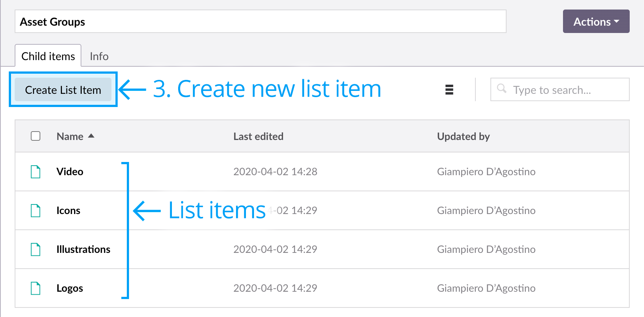
Task: Click the Last edited date for Logos
Action: point(275,288)
